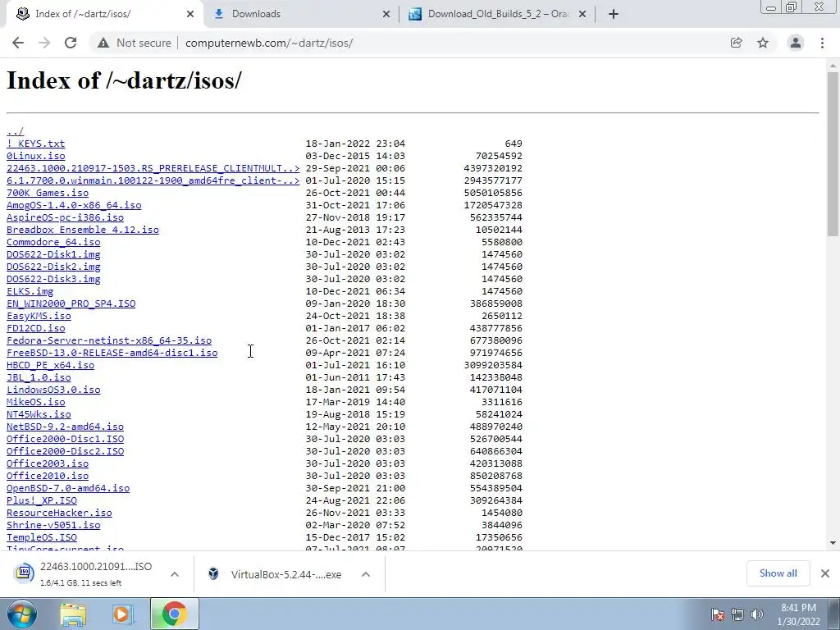Click FreeBSD-13.0-RELEASE-amd64-disc1.iso link
840x630 pixels.
pyautogui.click(x=112, y=353)
